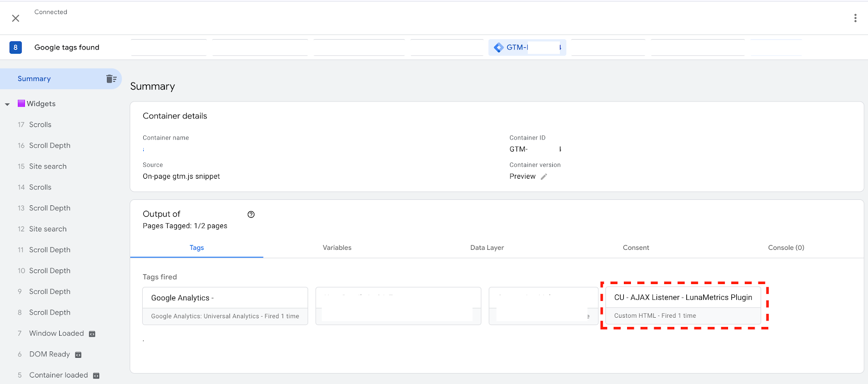868x384 pixels.
Task: Select event 17 Scrolls
Action: coord(40,125)
